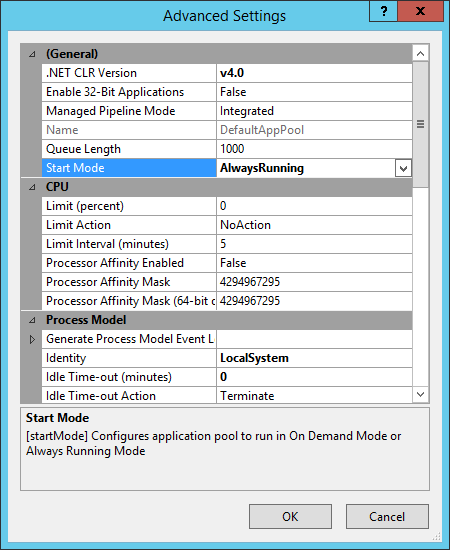Select the Limit Interval (minutes) property

129,244
